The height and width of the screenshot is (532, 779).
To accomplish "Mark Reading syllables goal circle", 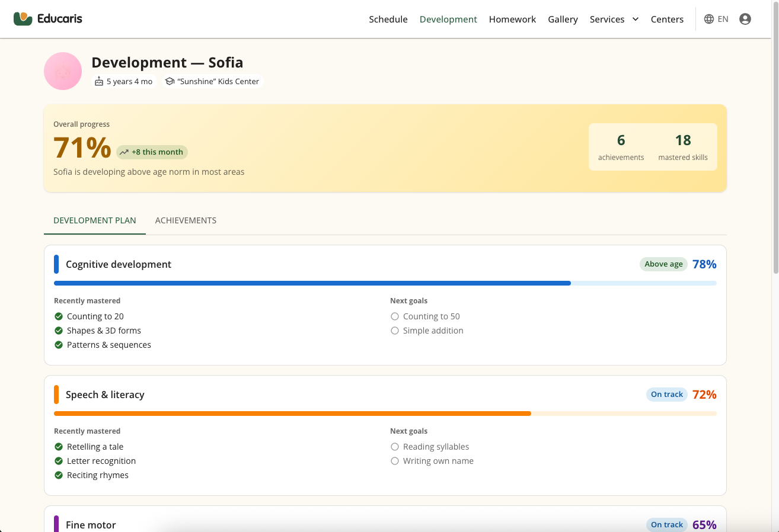I will click(395, 447).
